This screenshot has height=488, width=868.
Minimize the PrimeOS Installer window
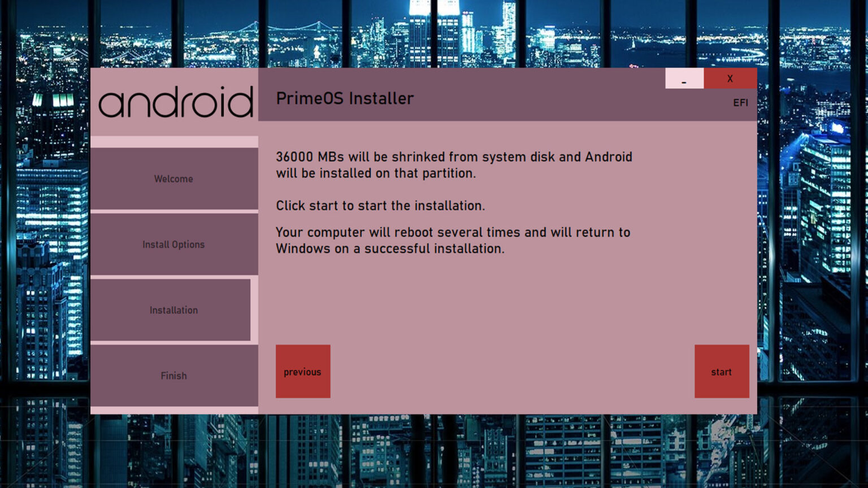click(684, 79)
